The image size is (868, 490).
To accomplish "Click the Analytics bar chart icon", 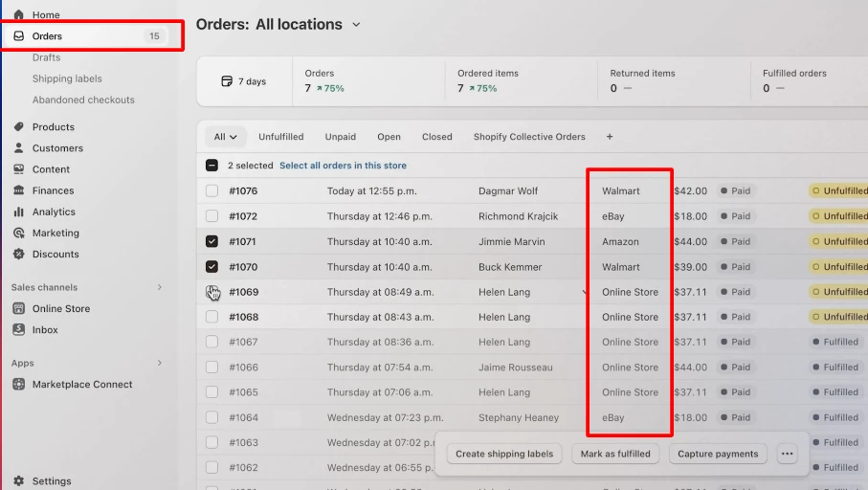I will click(19, 212).
